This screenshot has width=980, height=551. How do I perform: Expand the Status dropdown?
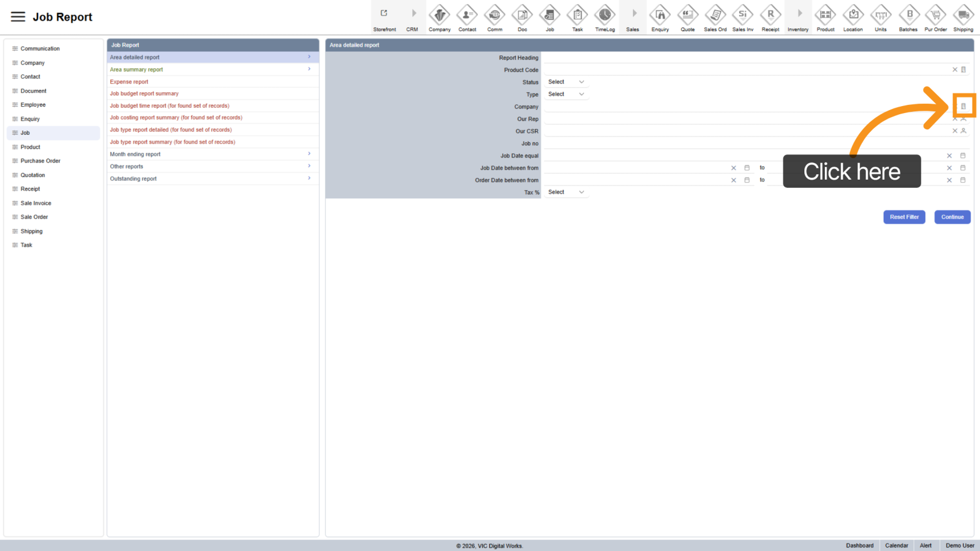(x=566, y=82)
